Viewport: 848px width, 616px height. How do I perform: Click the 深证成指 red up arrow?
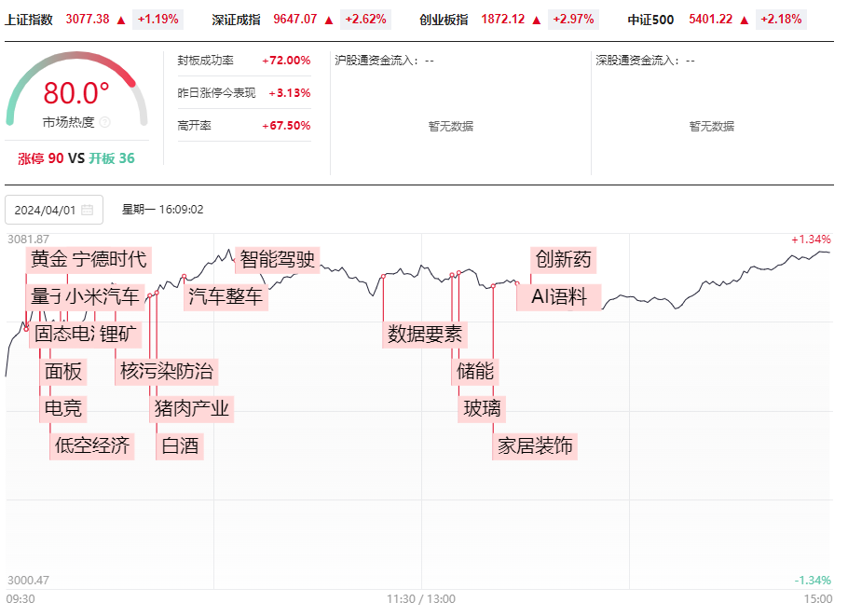[329, 20]
